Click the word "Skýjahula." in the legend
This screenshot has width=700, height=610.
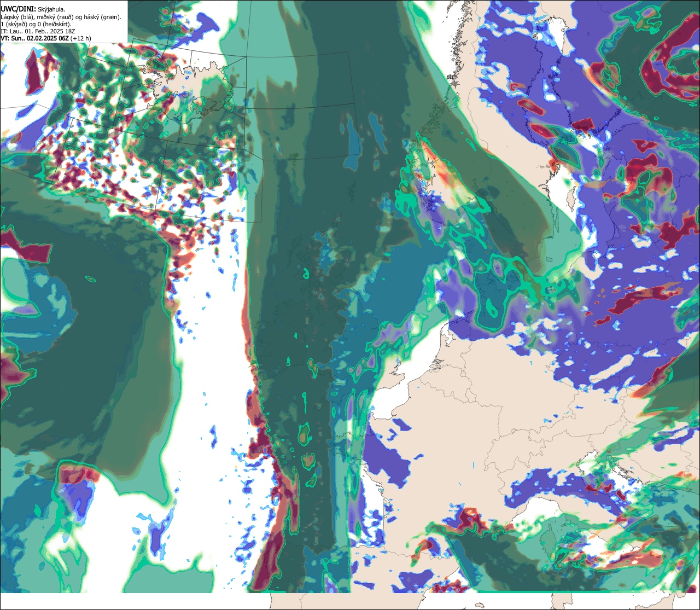coord(51,9)
